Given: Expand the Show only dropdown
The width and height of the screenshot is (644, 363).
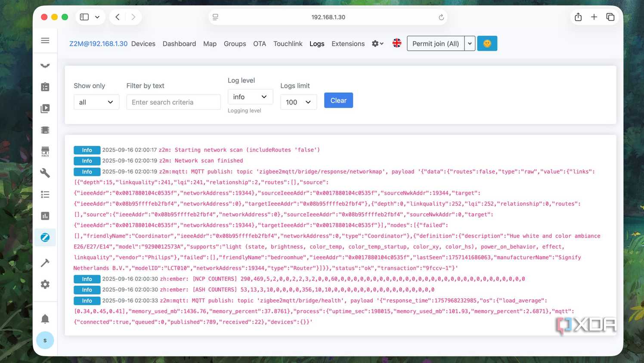Looking at the screenshot, I should [x=96, y=102].
